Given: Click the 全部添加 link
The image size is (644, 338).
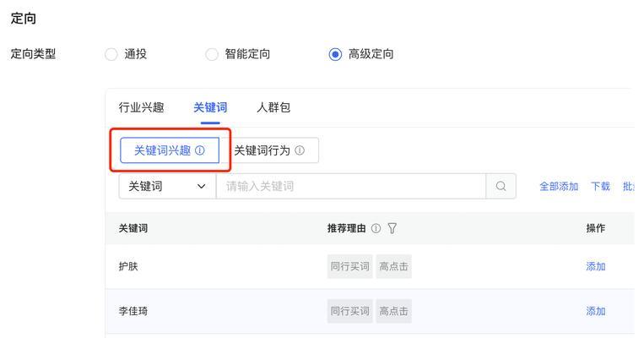Looking at the screenshot, I should [x=559, y=187].
